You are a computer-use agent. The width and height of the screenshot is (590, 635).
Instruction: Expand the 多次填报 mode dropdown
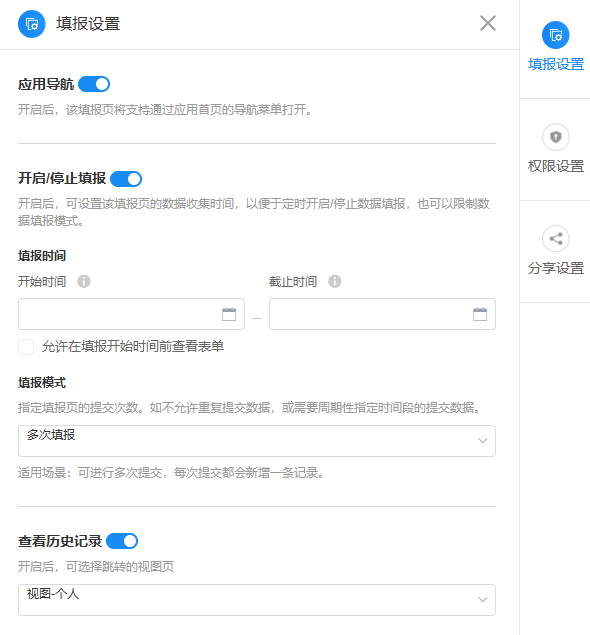coord(257,441)
